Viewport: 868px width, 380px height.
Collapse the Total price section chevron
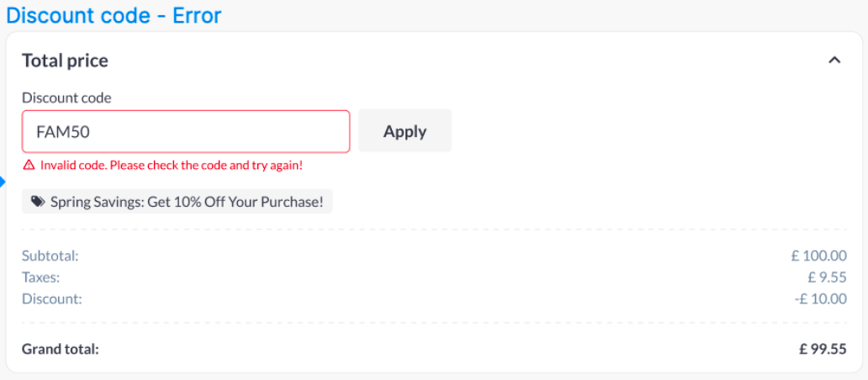(834, 61)
